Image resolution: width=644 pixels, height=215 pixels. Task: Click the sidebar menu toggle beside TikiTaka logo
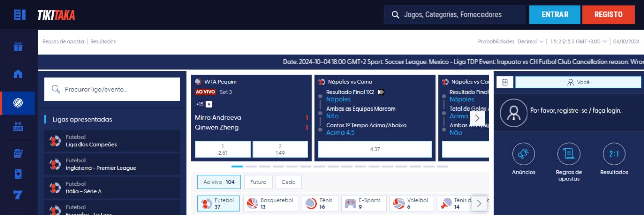(20, 15)
